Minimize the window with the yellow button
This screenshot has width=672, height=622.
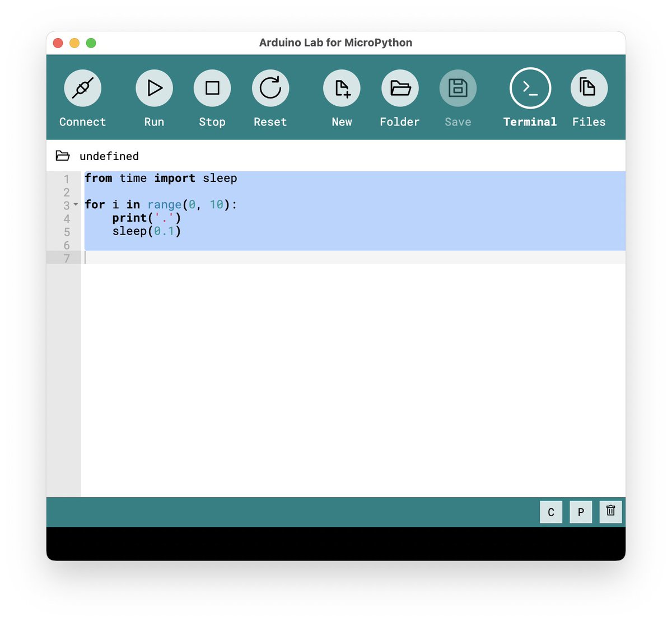[x=74, y=43]
